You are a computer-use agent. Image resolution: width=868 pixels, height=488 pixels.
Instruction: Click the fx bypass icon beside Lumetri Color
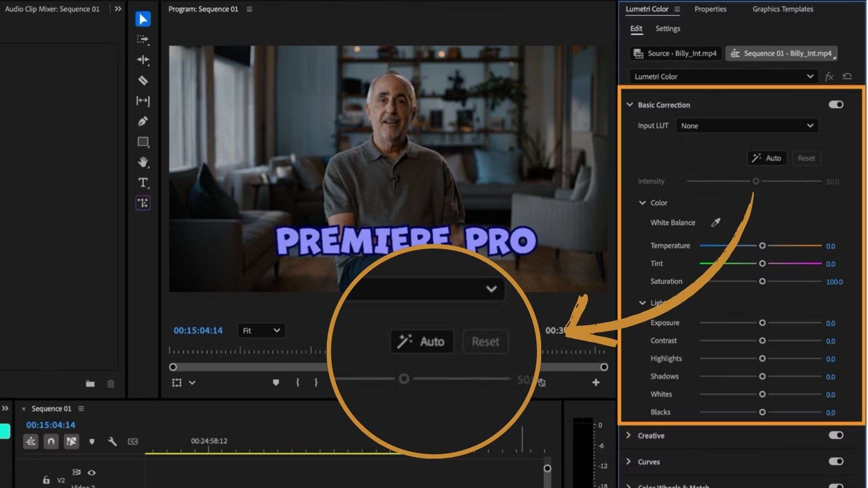(829, 76)
